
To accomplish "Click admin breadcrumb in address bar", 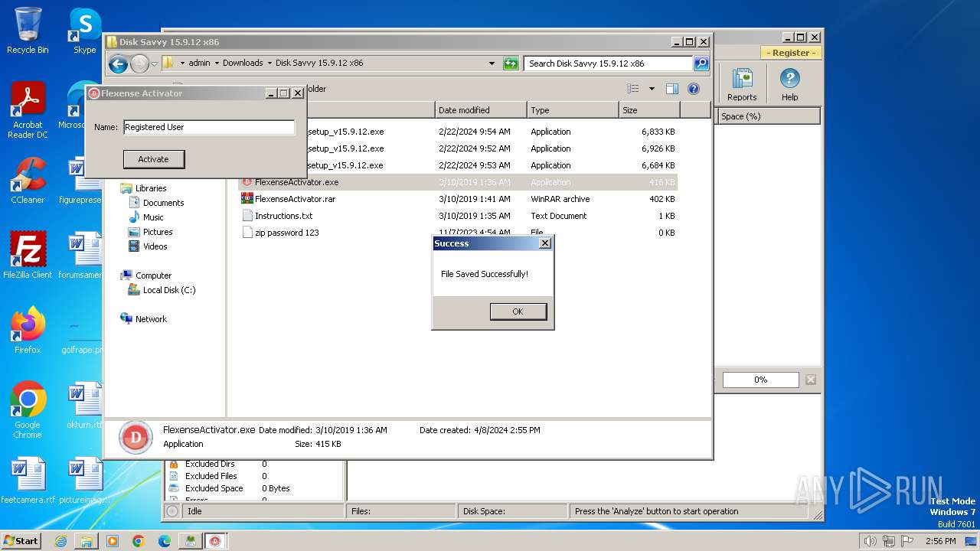I will pos(199,64).
